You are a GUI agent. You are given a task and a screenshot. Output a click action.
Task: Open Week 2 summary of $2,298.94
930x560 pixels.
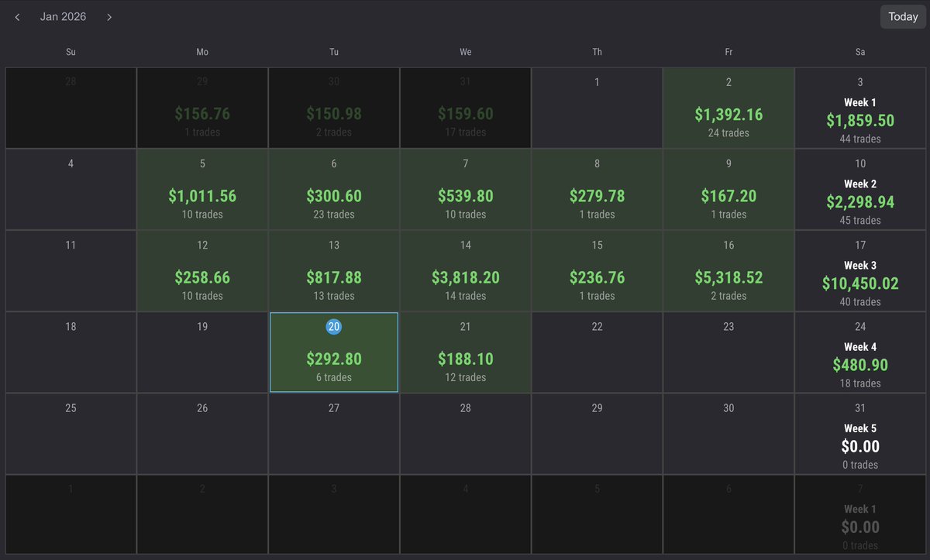click(x=860, y=189)
